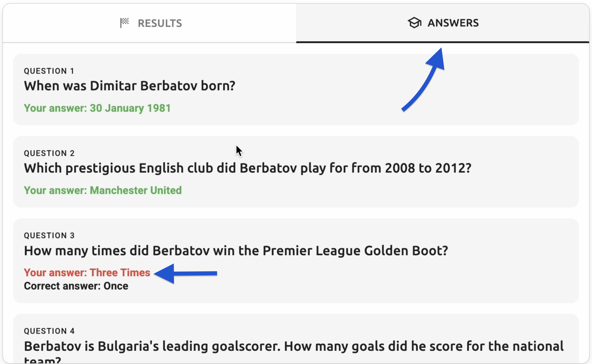The height and width of the screenshot is (364, 592).
Task: Select the Bulgaria's leading goalscorer question
Action: pyautogui.click(x=294, y=347)
